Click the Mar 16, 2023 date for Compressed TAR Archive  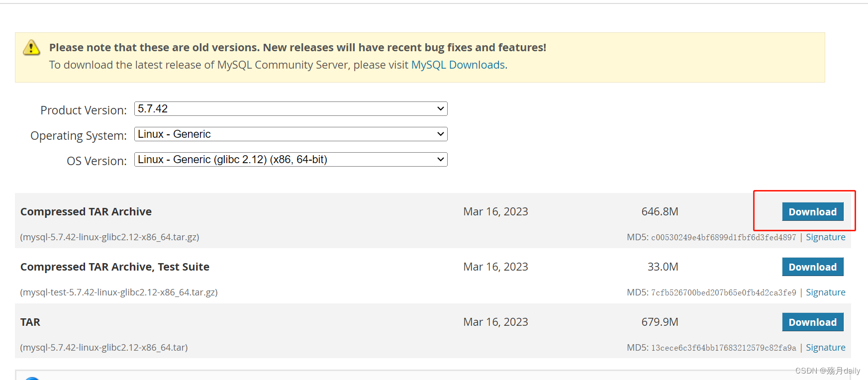tap(496, 212)
